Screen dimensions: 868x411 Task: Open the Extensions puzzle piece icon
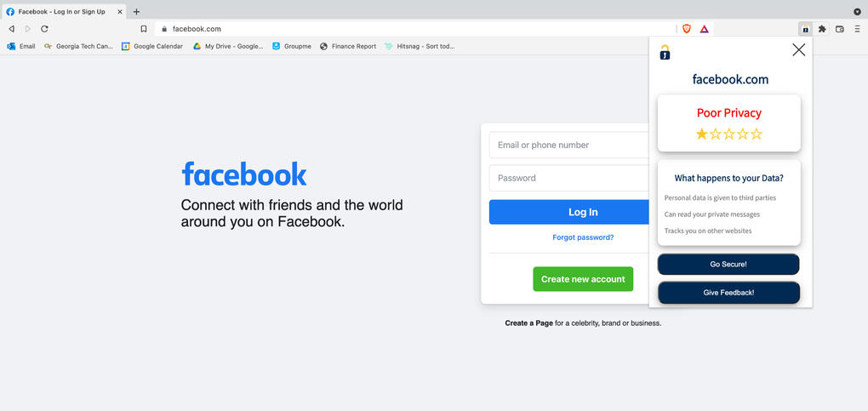coord(822,29)
